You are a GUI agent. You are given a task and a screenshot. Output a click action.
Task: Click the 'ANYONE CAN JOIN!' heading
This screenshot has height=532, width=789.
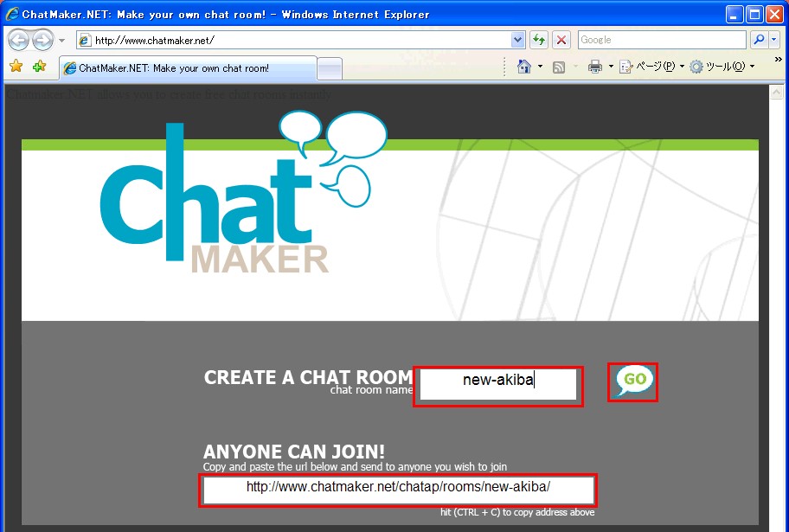pos(294,452)
